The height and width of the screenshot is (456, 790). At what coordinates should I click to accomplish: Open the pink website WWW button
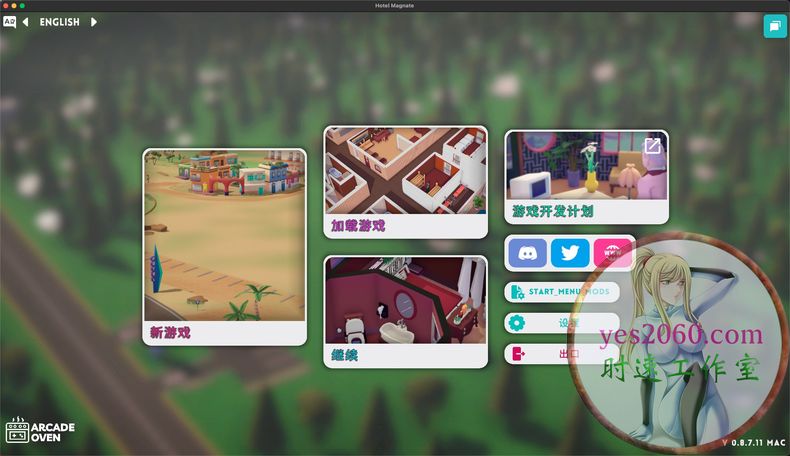pyautogui.click(x=610, y=253)
